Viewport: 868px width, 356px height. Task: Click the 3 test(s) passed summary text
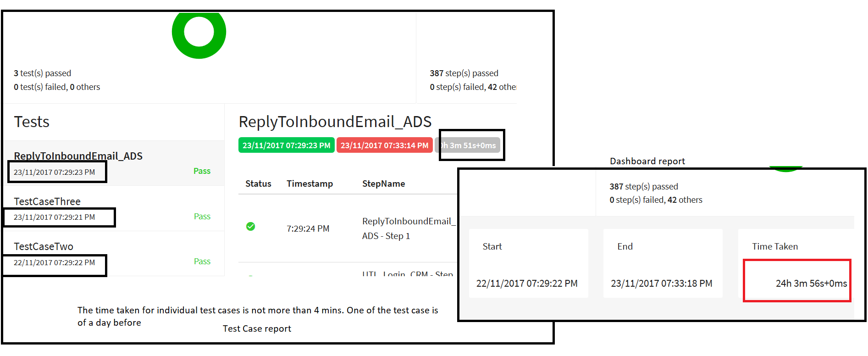click(42, 73)
